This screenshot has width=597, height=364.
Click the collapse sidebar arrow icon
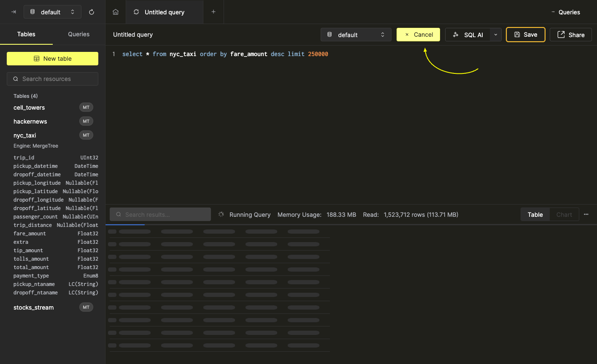point(14,12)
